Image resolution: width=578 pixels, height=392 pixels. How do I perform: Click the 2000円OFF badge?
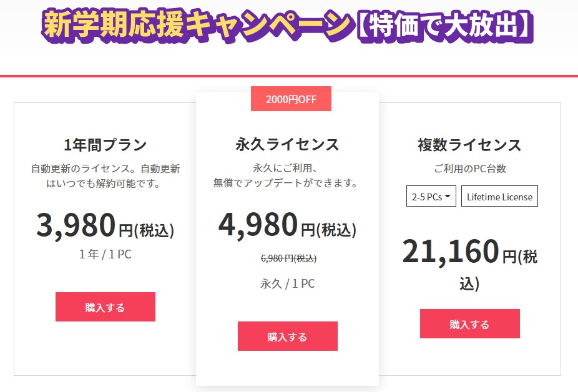(291, 99)
